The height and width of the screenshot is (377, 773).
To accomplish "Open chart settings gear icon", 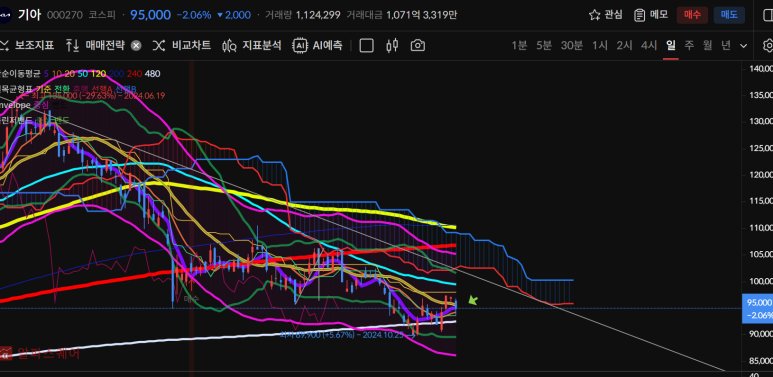I will pos(768,46).
